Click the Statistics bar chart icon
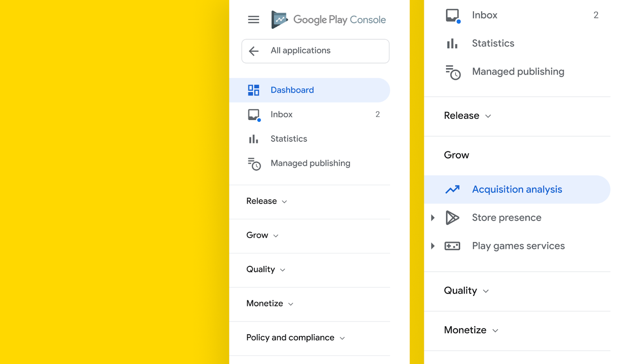This screenshot has width=633, height=364. pyautogui.click(x=254, y=139)
